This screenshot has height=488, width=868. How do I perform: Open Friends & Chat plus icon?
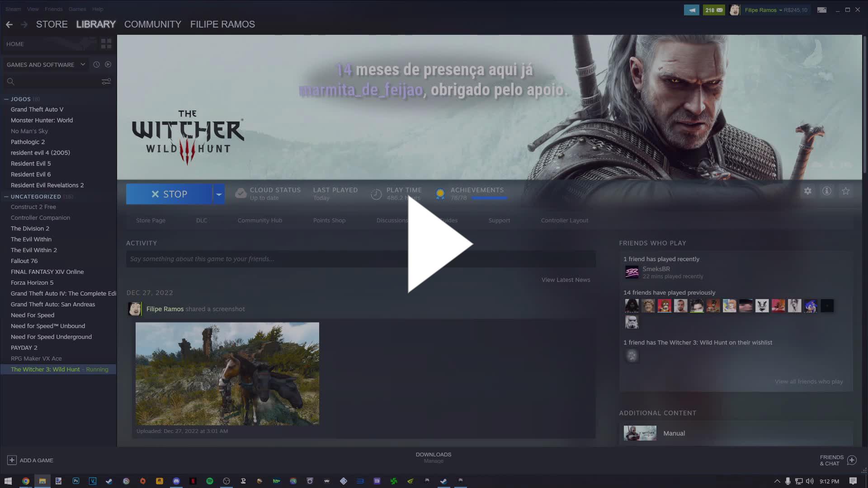point(852,460)
